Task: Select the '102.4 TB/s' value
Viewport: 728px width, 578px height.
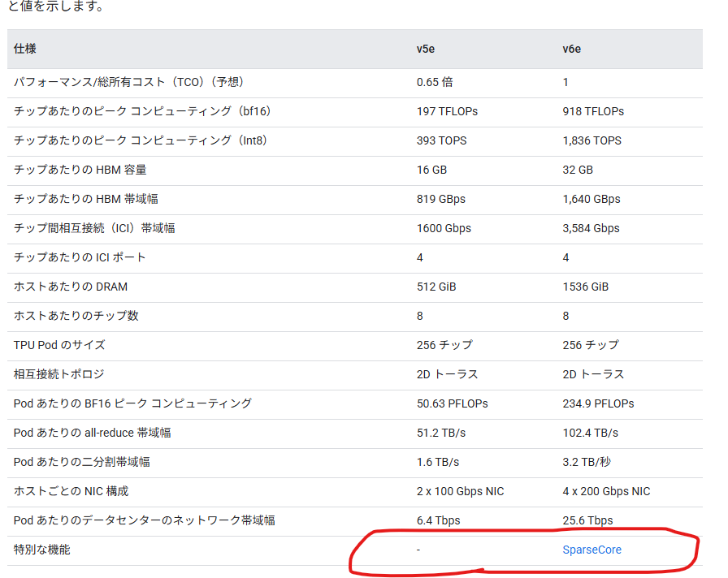Action: pos(591,433)
